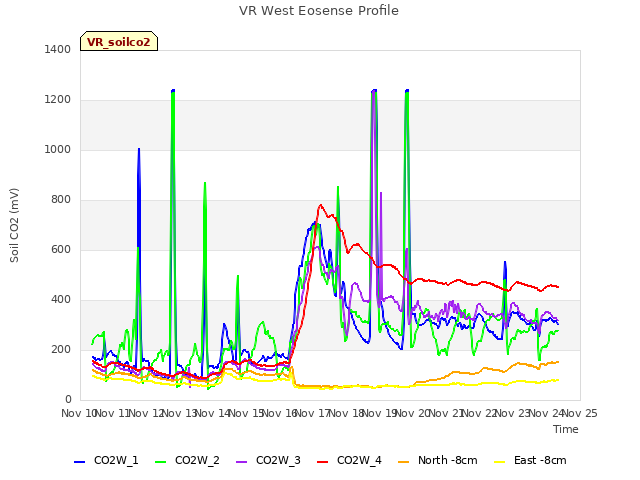
Task: Click the Nov 17 x-axis tick label
Action: pos(313,413)
